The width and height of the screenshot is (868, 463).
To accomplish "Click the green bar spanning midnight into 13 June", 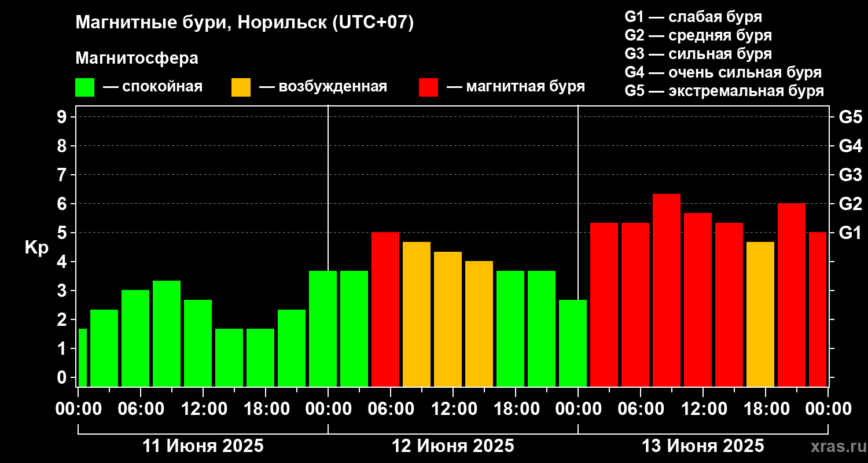I will click(x=573, y=343).
